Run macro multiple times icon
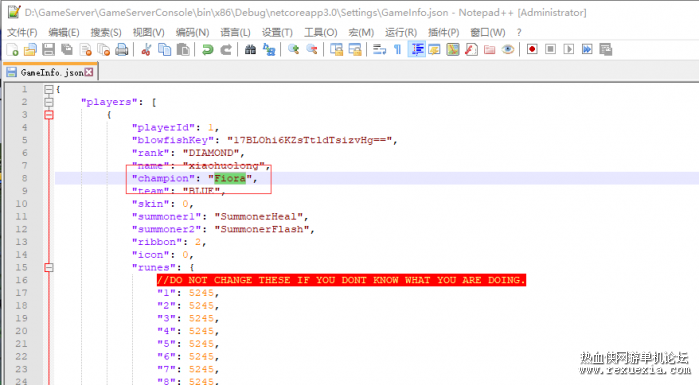This screenshot has height=385, width=699. coord(587,49)
